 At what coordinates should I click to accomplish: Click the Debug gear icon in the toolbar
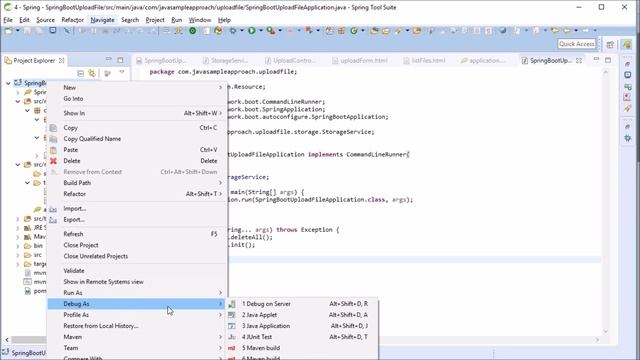coord(233,31)
